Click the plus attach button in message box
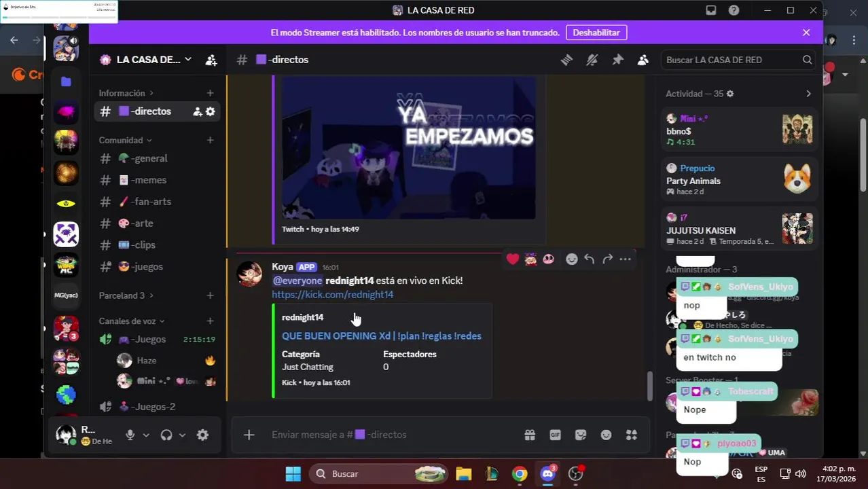Screen dimensions: 868x489 (249, 435)
